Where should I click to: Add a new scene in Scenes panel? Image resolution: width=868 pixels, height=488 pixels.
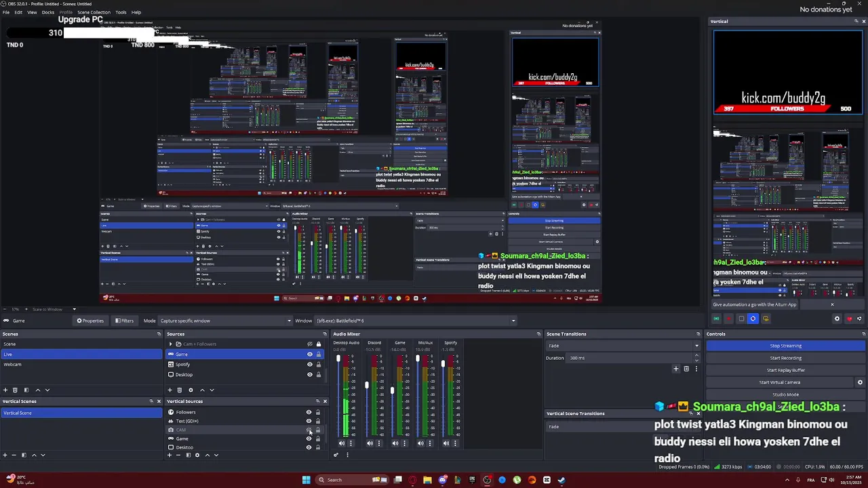click(x=5, y=390)
